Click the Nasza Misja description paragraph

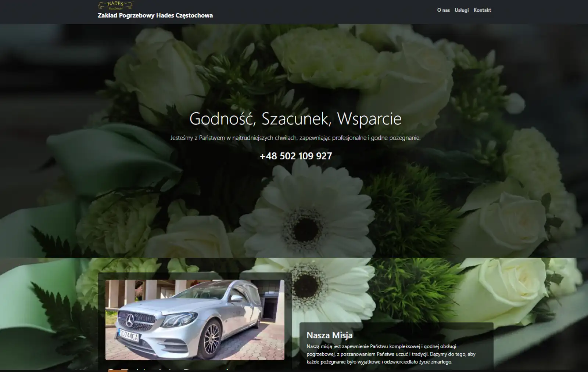tap(391, 354)
